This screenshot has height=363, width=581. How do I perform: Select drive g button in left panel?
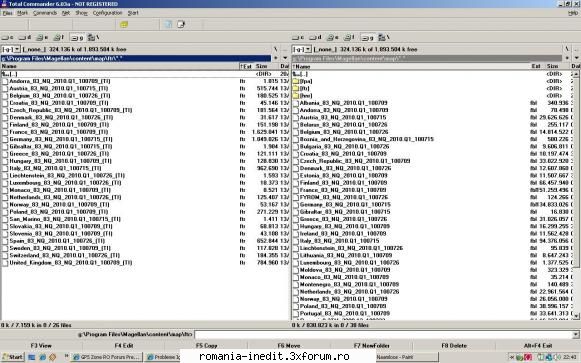(x=76, y=37)
